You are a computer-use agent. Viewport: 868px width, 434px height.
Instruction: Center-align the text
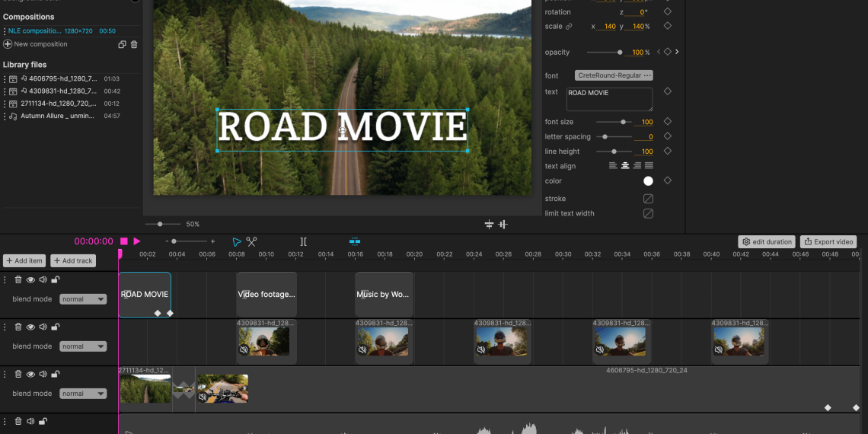click(x=624, y=166)
